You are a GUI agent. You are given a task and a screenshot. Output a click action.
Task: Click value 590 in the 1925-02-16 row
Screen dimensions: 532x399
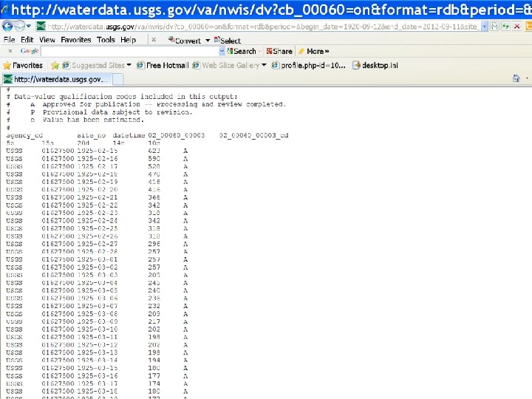point(154,158)
